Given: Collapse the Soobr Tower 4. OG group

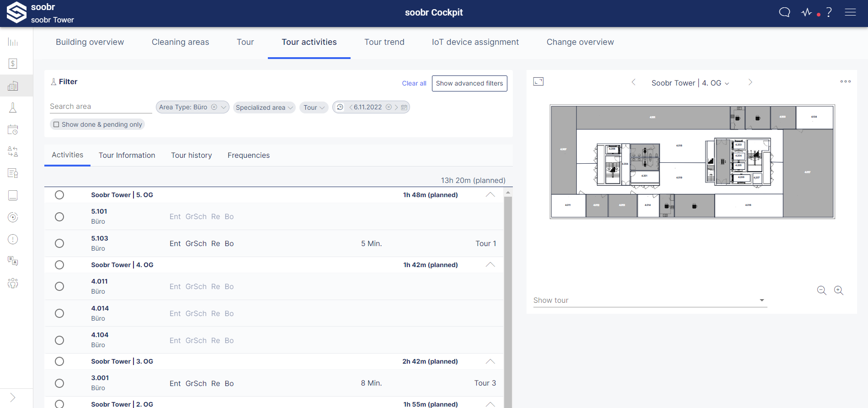Looking at the screenshot, I should (x=490, y=265).
